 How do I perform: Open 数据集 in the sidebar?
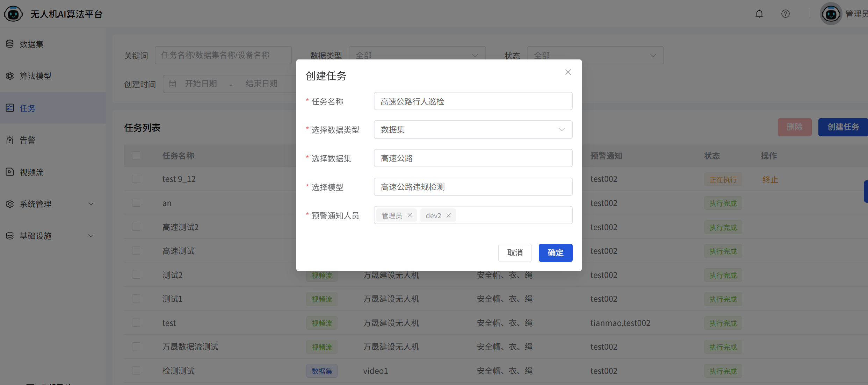pyautogui.click(x=31, y=44)
